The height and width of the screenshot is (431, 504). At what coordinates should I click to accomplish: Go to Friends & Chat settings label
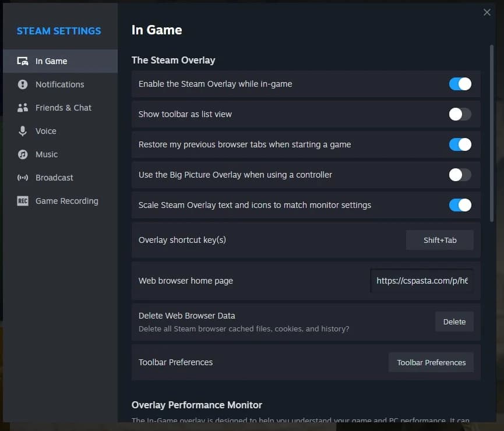[64, 108]
